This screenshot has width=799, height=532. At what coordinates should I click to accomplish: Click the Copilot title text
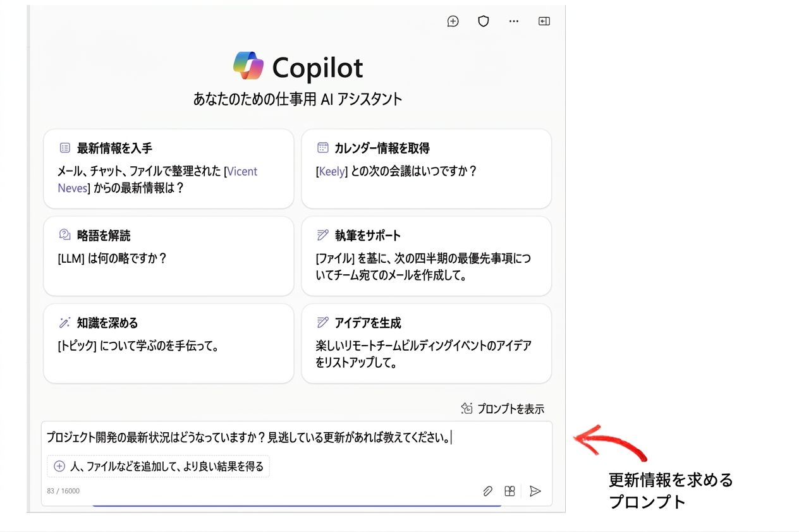click(x=318, y=68)
